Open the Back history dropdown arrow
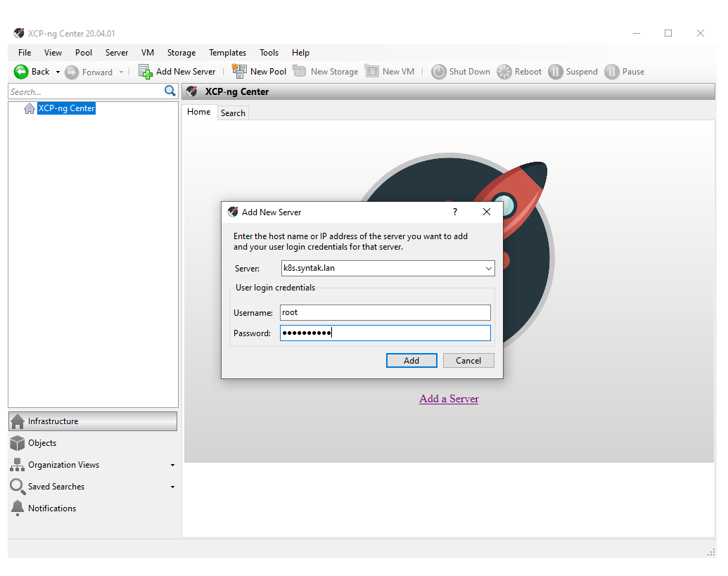This screenshot has width=728, height=576. click(58, 72)
